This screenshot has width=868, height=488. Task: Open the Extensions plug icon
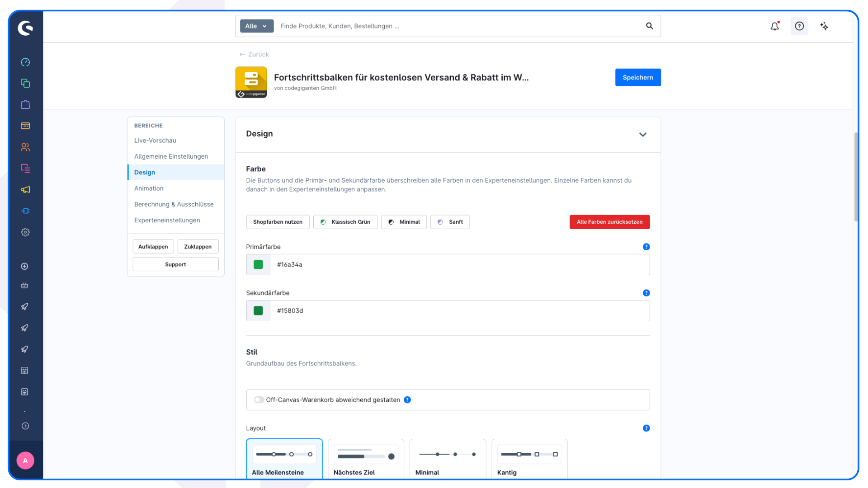pos(25,211)
